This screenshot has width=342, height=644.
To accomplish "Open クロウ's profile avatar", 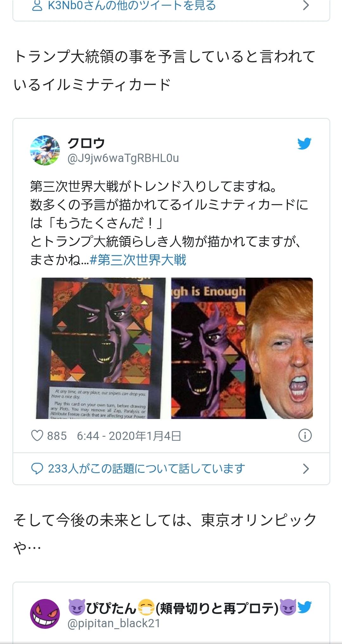I will coord(45,150).
